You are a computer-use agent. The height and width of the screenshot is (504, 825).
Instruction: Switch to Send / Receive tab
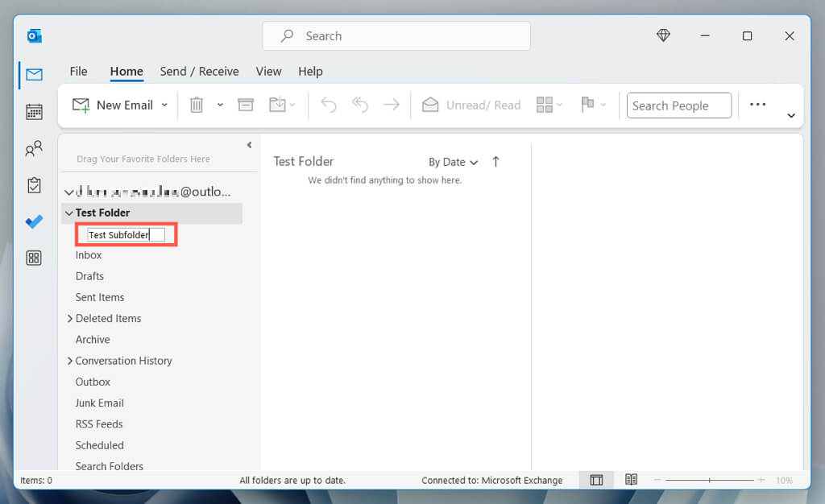[x=200, y=71]
